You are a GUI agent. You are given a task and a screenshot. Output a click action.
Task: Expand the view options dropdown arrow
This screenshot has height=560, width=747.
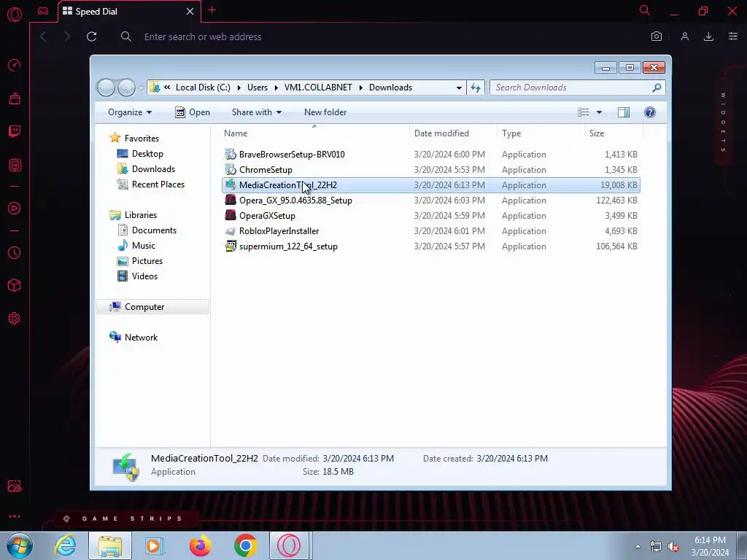point(599,112)
